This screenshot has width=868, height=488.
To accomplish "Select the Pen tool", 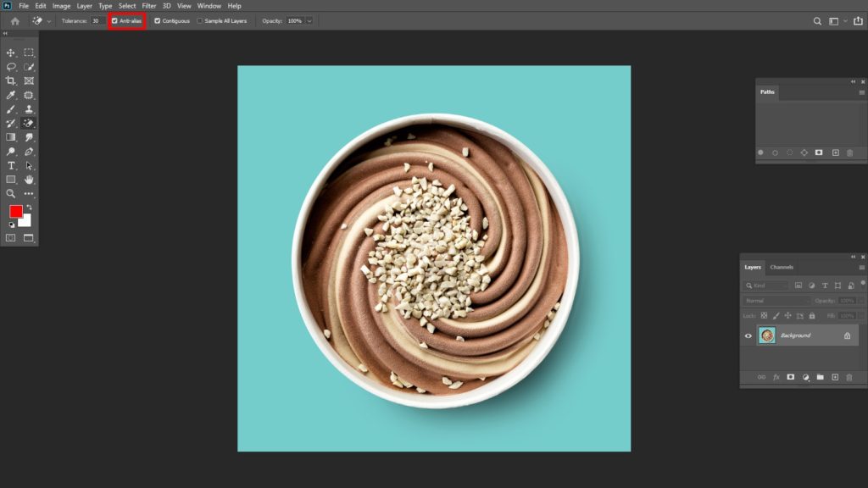I will (x=29, y=152).
